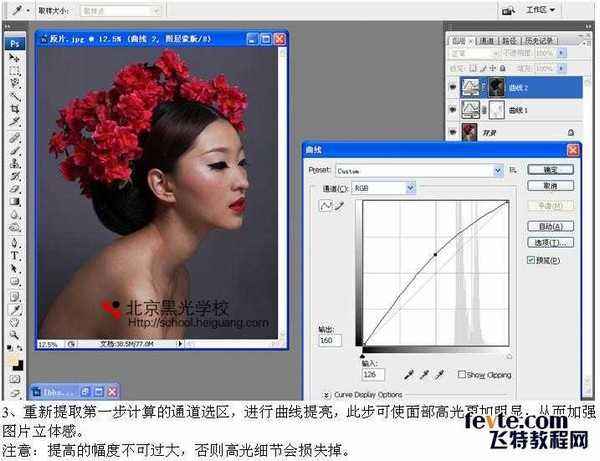Select the Shape tool
Screen dimensions: 600x461
(15, 282)
